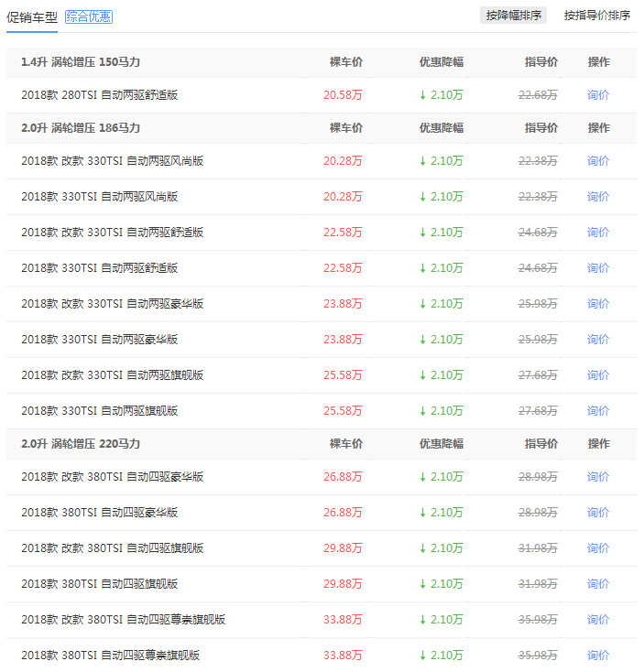644x672 pixels.
Task: Open model 2018款 改款 380TSI 自动四驱旗舰版
Action: coord(112,547)
